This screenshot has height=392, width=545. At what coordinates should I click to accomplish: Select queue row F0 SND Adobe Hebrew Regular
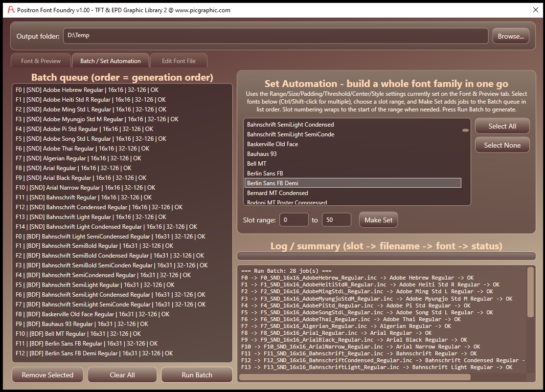[x=122, y=89]
